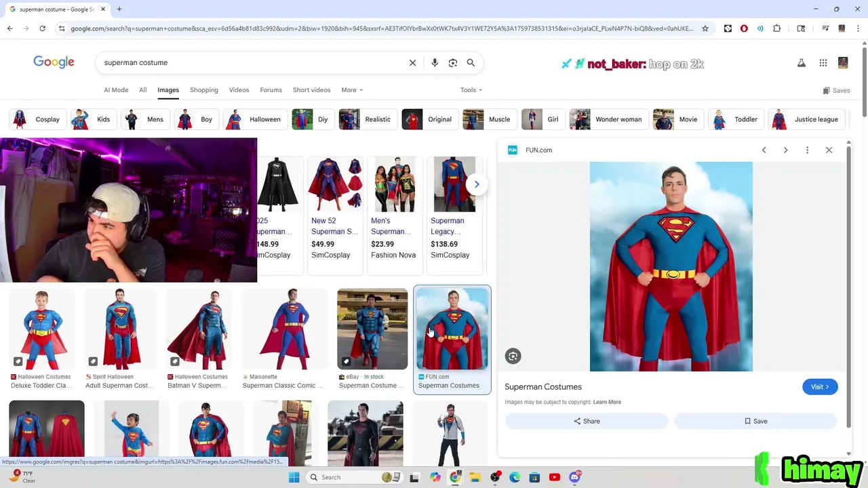Click into the superman costume search field

(x=251, y=62)
